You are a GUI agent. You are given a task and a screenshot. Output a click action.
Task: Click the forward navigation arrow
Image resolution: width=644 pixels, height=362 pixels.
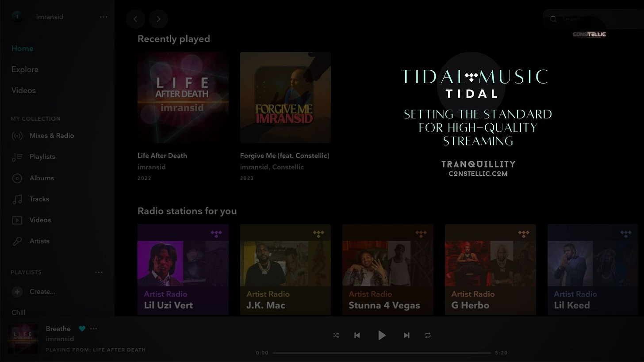tap(158, 19)
